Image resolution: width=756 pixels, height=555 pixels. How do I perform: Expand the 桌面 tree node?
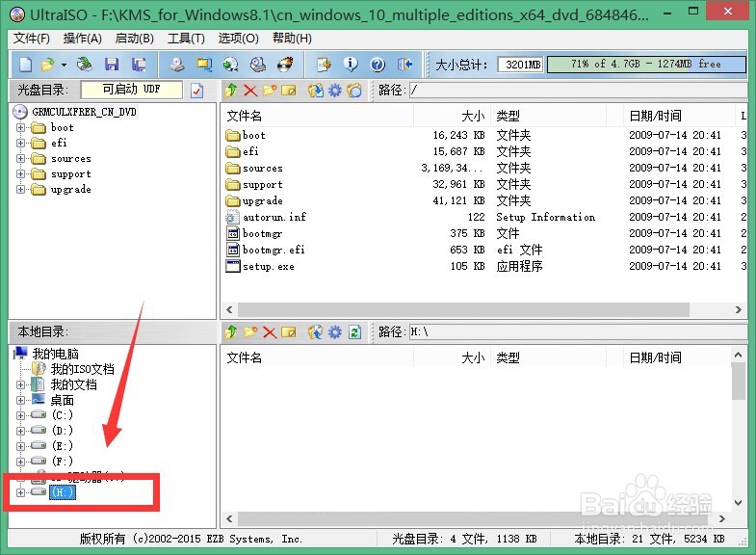click(x=20, y=400)
